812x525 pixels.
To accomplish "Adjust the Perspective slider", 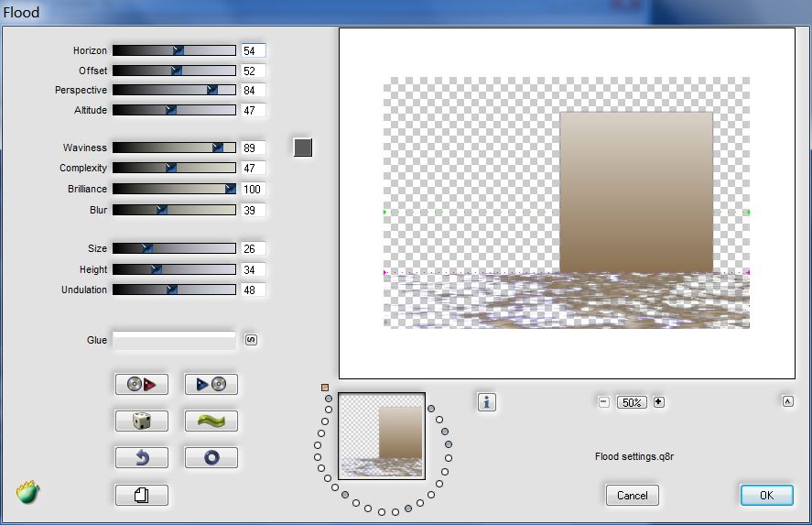I will pos(174,90).
